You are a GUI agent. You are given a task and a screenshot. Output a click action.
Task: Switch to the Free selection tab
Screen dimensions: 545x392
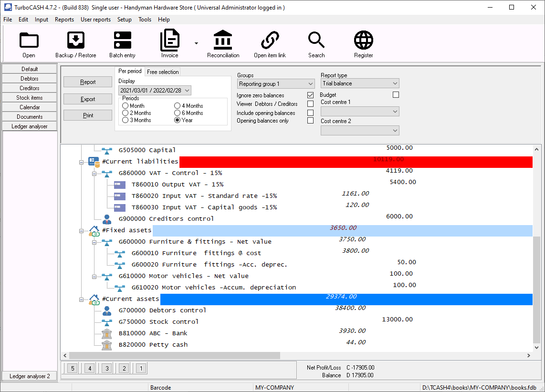(163, 72)
